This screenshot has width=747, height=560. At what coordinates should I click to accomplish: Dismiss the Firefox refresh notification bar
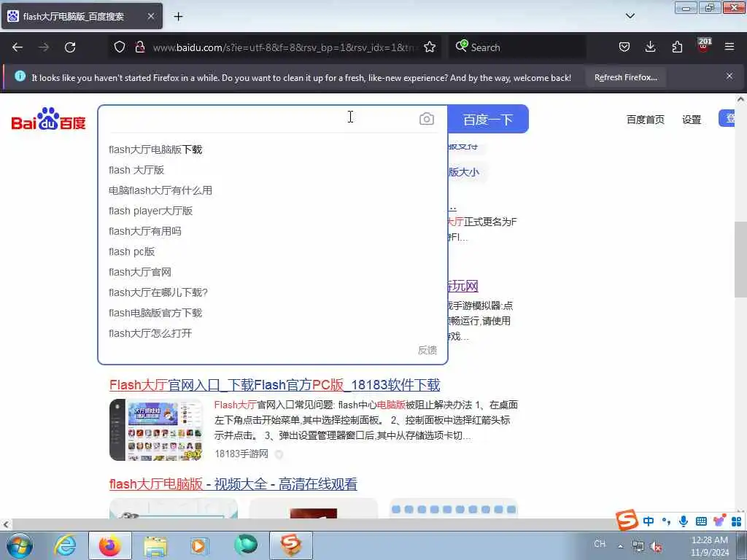[x=729, y=76]
